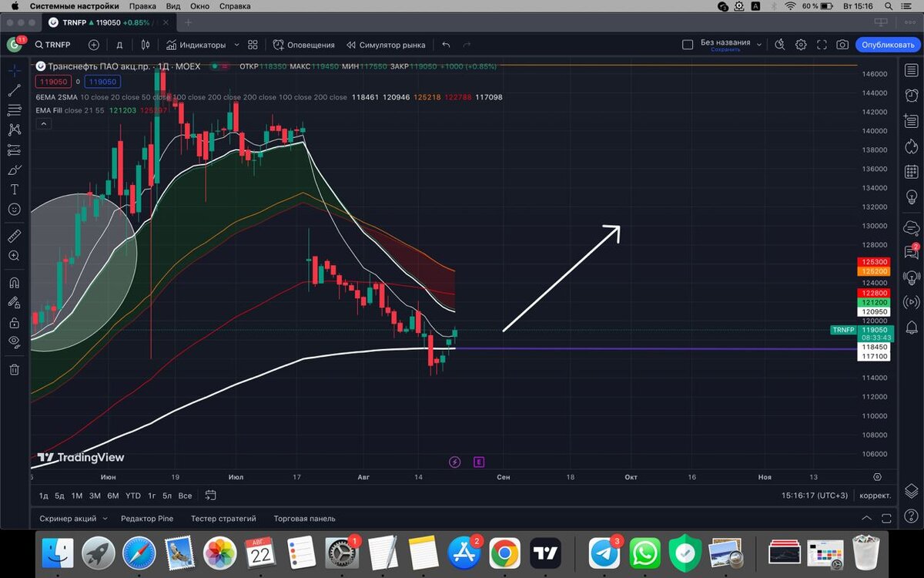Select the trend line drawing tool
This screenshot has width=924, height=578.
click(x=14, y=90)
